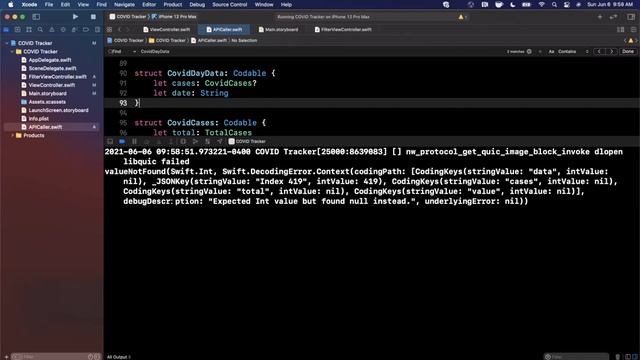The image size is (640, 360).
Task: Go forward in editor history
Action: (x=127, y=30)
